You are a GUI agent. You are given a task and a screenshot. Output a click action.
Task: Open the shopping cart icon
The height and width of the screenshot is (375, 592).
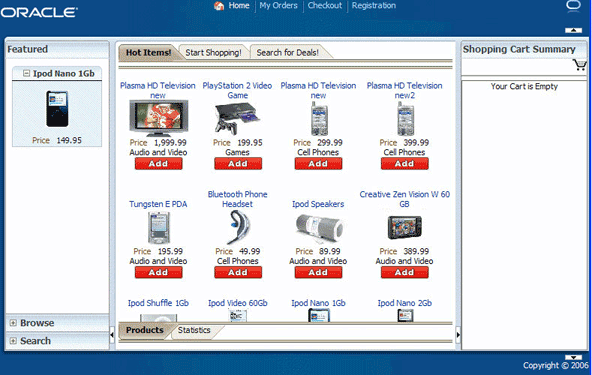pos(580,65)
